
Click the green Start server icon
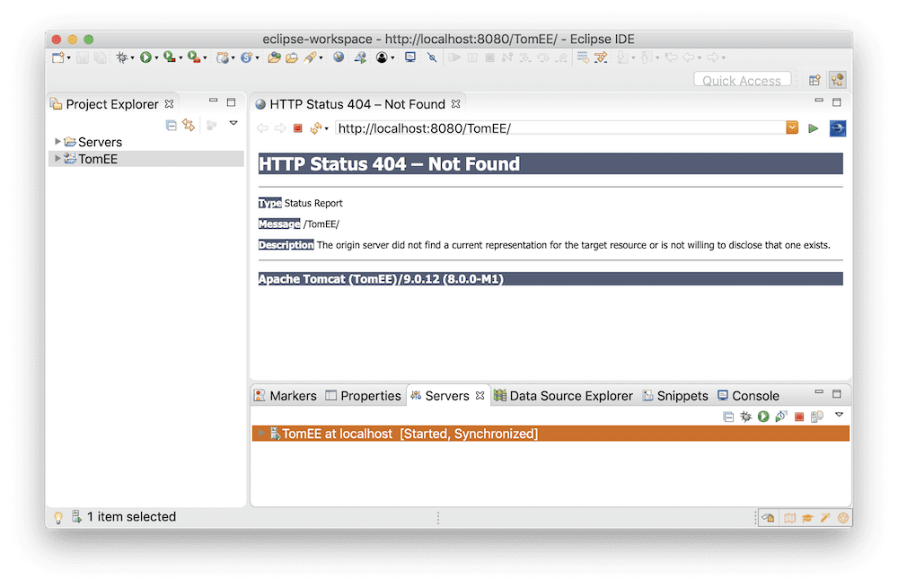click(x=763, y=417)
